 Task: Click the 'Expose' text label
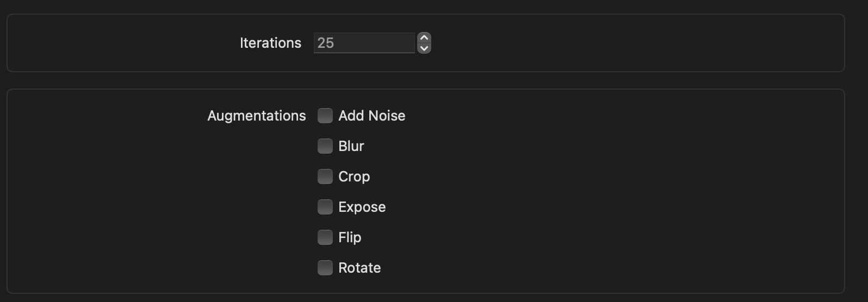point(362,207)
